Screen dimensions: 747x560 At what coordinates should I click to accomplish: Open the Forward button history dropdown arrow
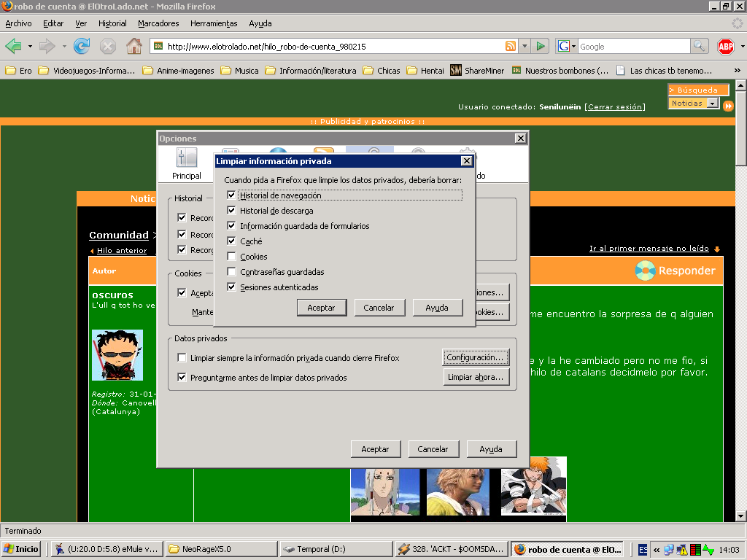[x=64, y=46]
